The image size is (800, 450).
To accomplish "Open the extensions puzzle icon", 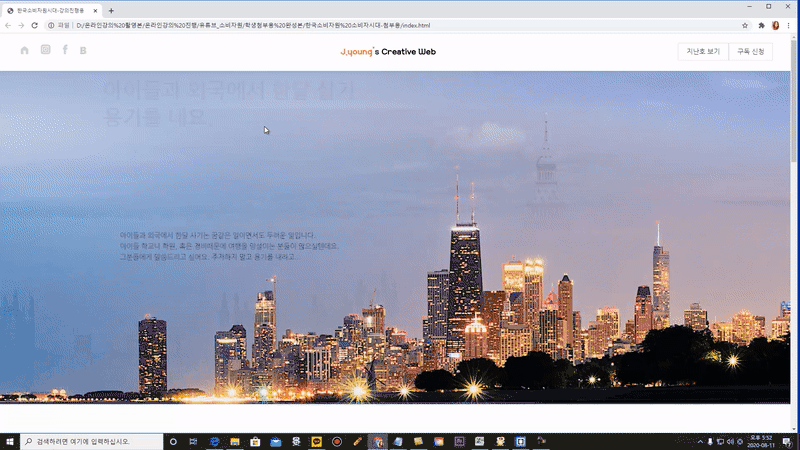I will pos(761,25).
